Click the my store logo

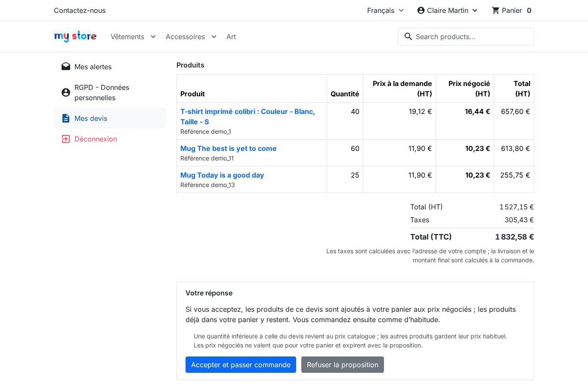[75, 37]
